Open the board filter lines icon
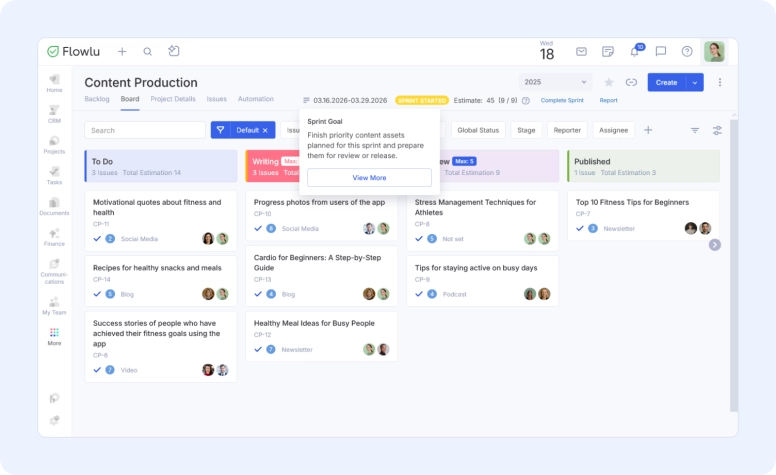This screenshot has height=475, width=776. [695, 130]
